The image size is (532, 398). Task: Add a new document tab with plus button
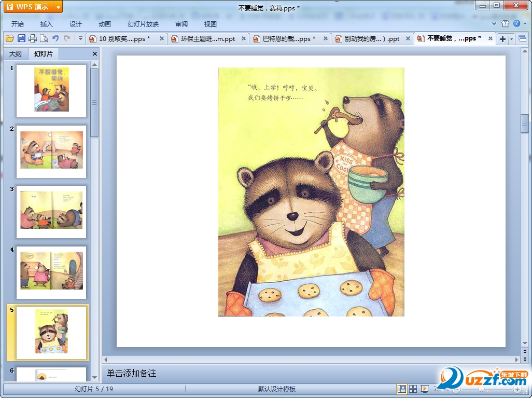[503, 39]
